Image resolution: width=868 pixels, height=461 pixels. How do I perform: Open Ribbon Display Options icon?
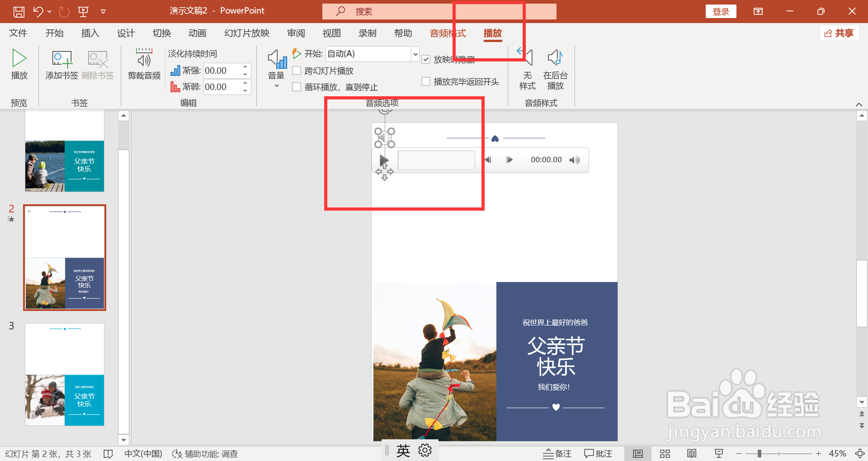tap(758, 12)
